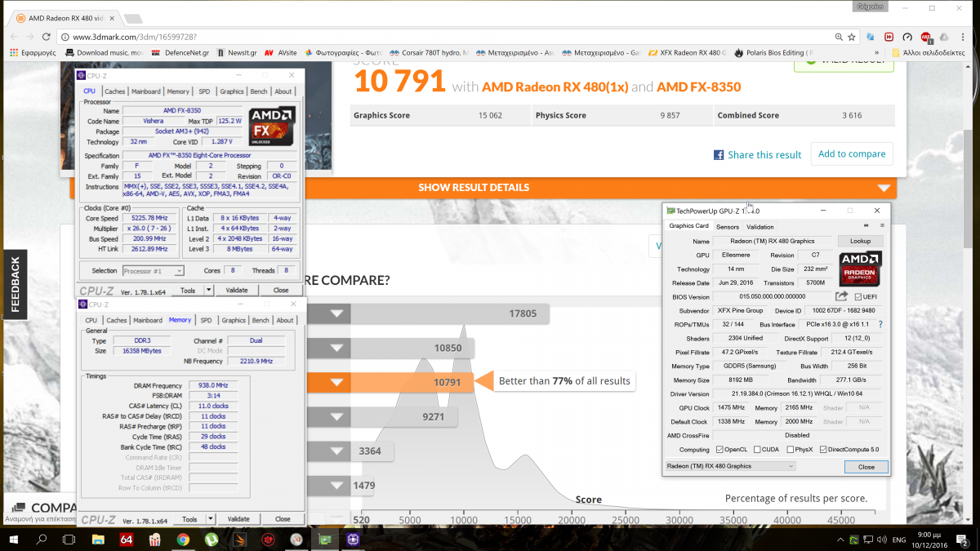Bookmark this page with the star icon

(851, 37)
